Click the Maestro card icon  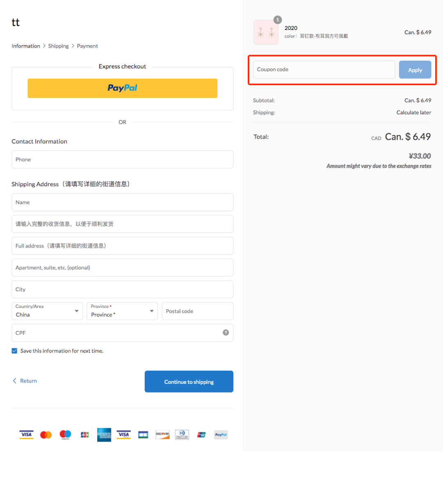point(65,435)
